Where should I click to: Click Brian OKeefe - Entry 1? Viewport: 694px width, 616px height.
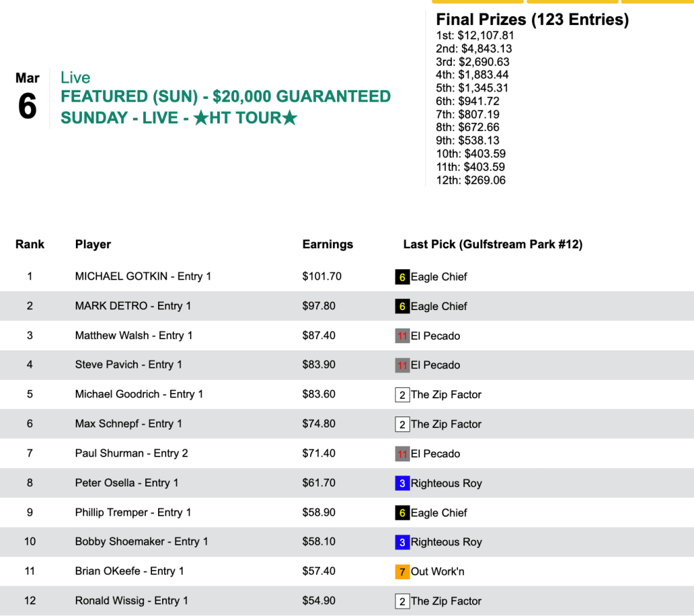[130, 571]
